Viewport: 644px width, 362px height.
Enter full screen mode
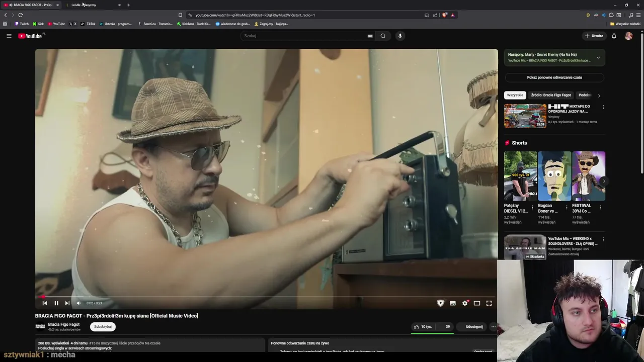coord(489,303)
